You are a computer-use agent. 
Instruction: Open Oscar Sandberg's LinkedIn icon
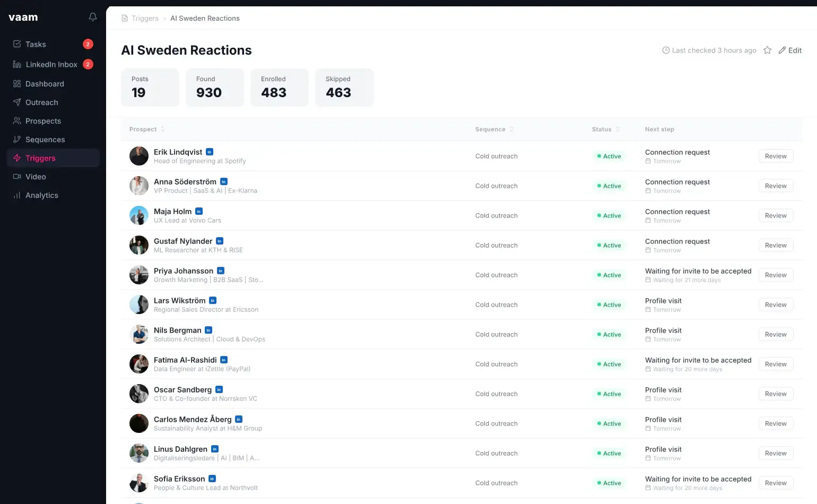pyautogui.click(x=219, y=389)
